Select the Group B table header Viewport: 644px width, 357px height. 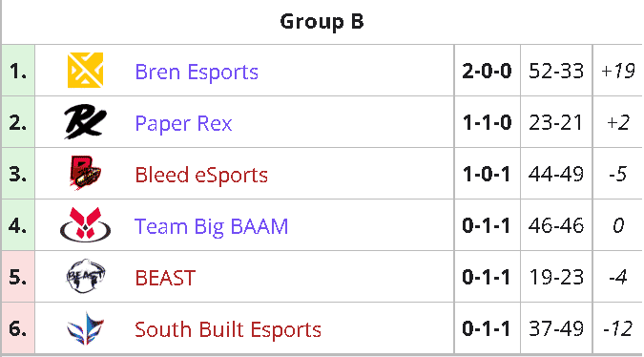(322, 22)
